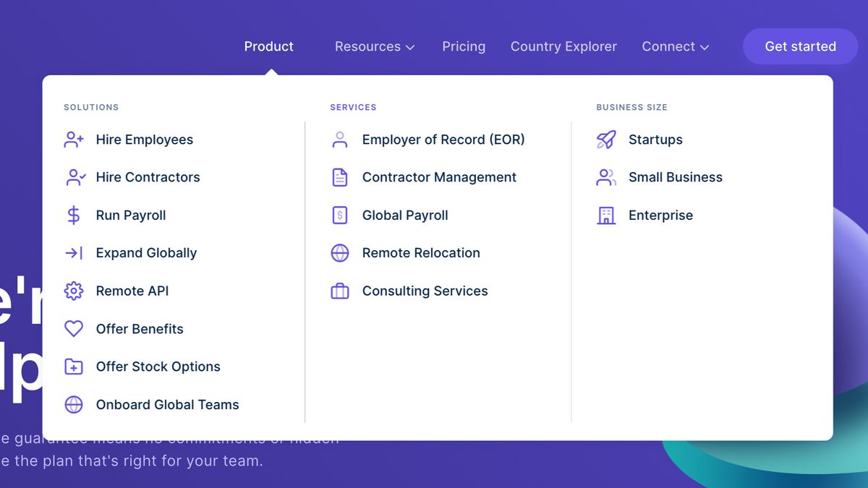Click the Offer Stock Options icon
868x488 pixels.
[73, 367]
